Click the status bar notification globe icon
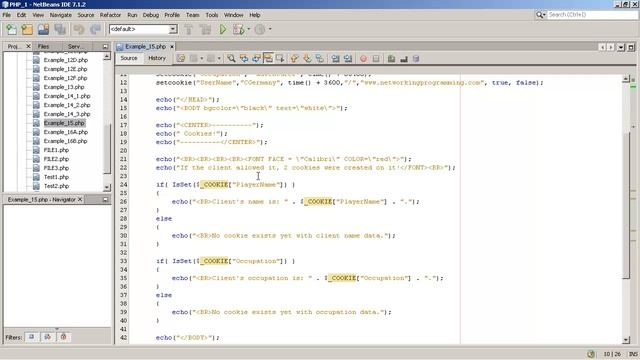This screenshot has height=360, width=640. point(591,354)
